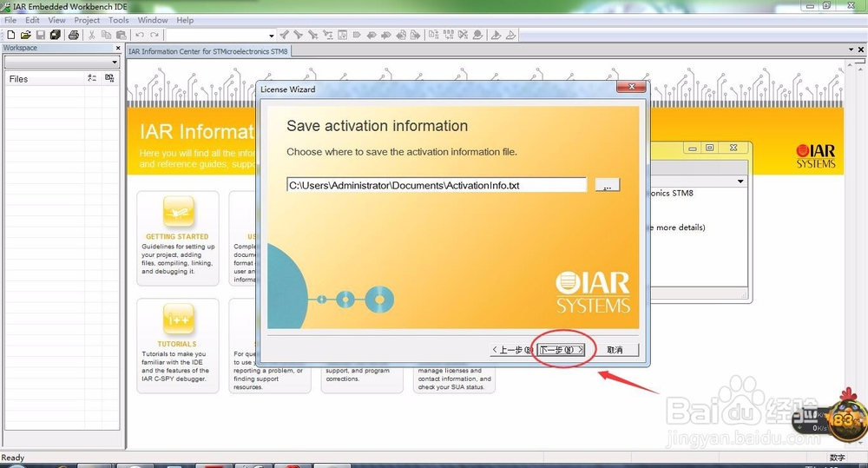868x468 pixels.
Task: Click the Download and Debug icon
Action: point(496,35)
